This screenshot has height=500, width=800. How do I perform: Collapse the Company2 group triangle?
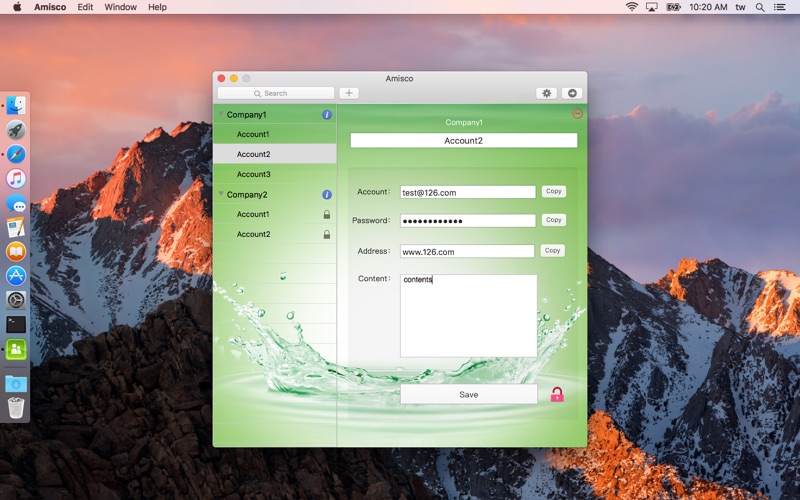221,194
